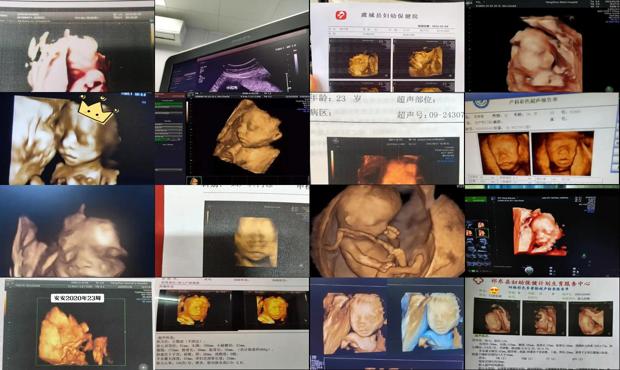The height and width of the screenshot is (370, 620).
Task: Open the purple 2D ultrasound monitor photo
Action: (x=232, y=46)
